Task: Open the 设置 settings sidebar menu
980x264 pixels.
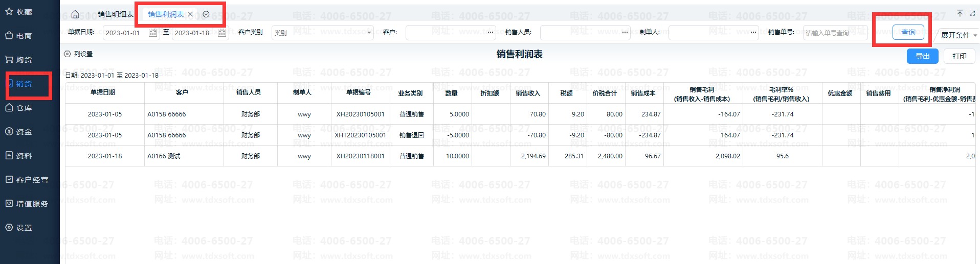Action: point(19,228)
